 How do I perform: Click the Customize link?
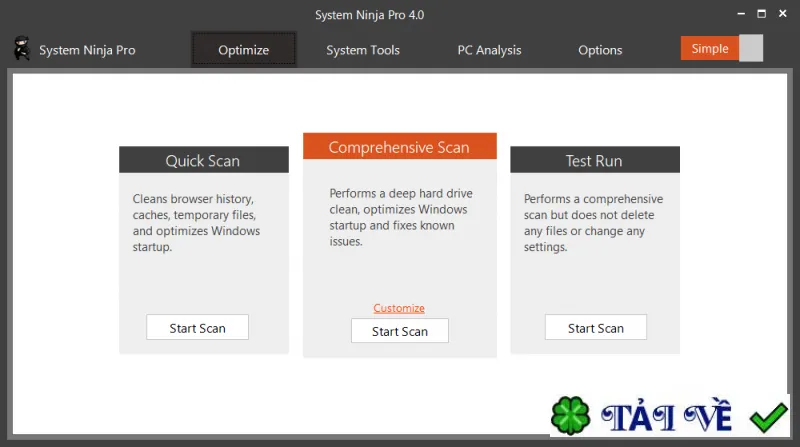[399, 308]
